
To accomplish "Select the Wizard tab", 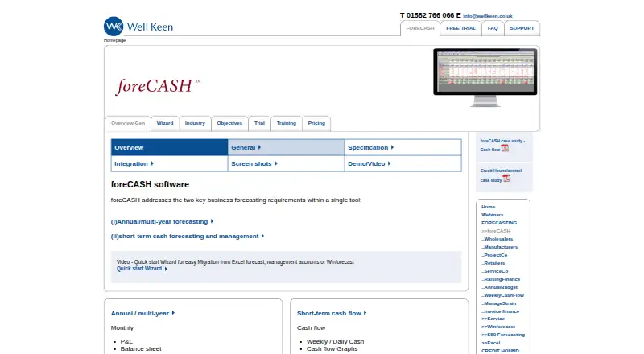I will (x=165, y=123).
